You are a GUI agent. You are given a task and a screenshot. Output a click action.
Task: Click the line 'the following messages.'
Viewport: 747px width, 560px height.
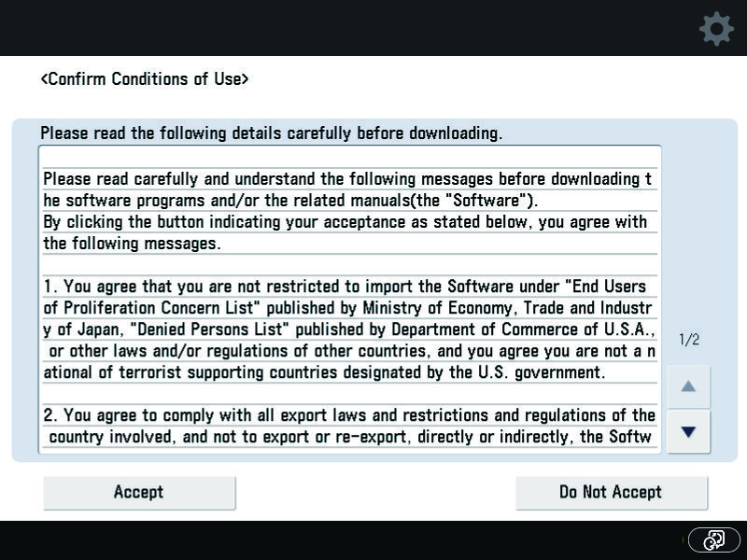coord(132,244)
